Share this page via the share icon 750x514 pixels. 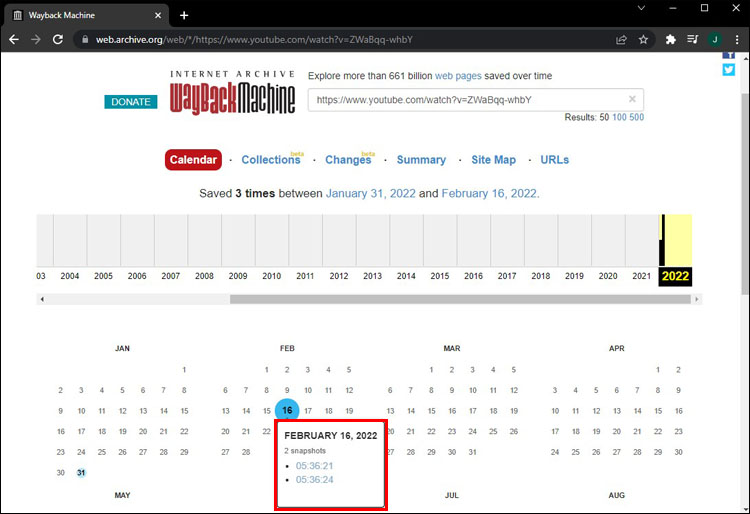pyautogui.click(x=621, y=39)
